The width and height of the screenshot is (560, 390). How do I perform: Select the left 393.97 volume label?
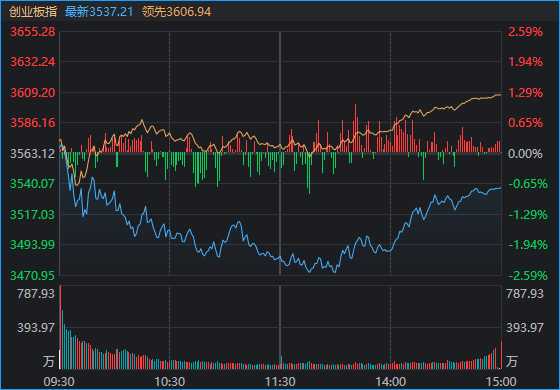(x=36, y=328)
